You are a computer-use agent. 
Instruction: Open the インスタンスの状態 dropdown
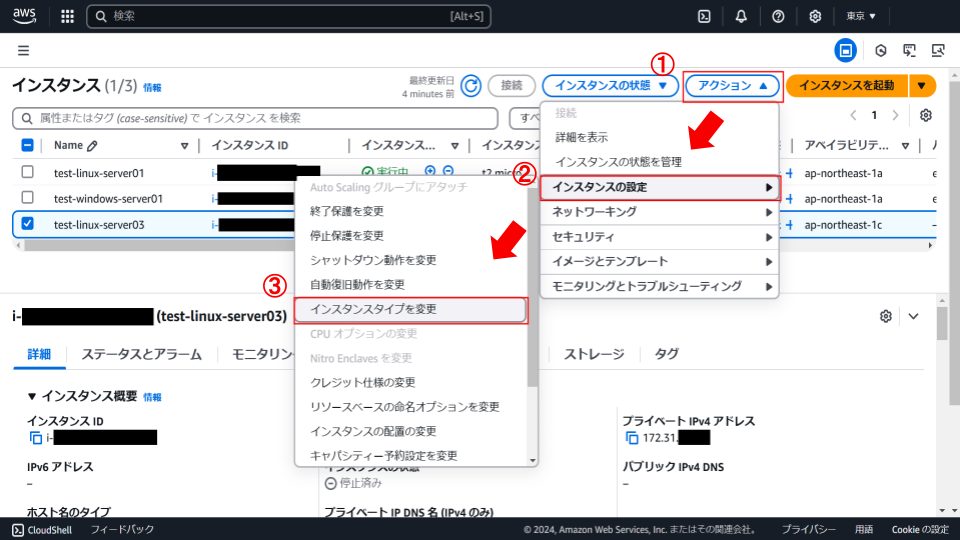610,86
